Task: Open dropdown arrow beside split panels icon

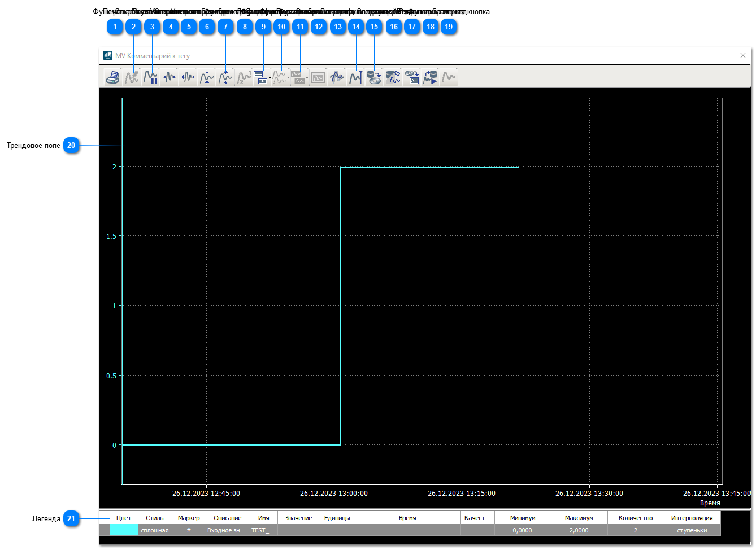Action: click(x=307, y=77)
